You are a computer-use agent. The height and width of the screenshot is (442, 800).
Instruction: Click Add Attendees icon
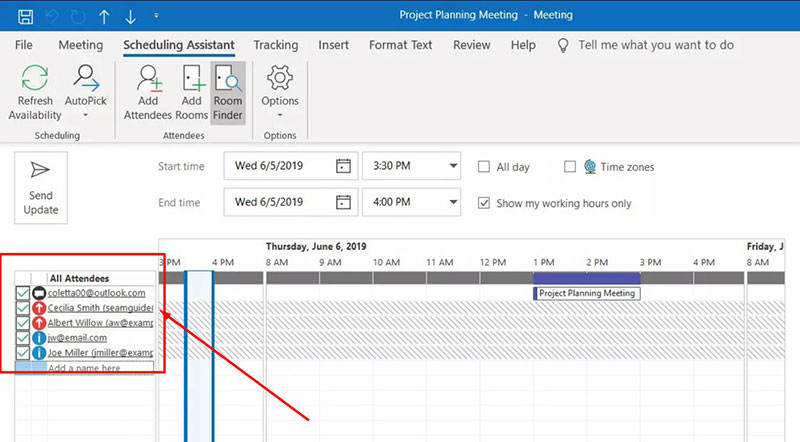point(148,92)
